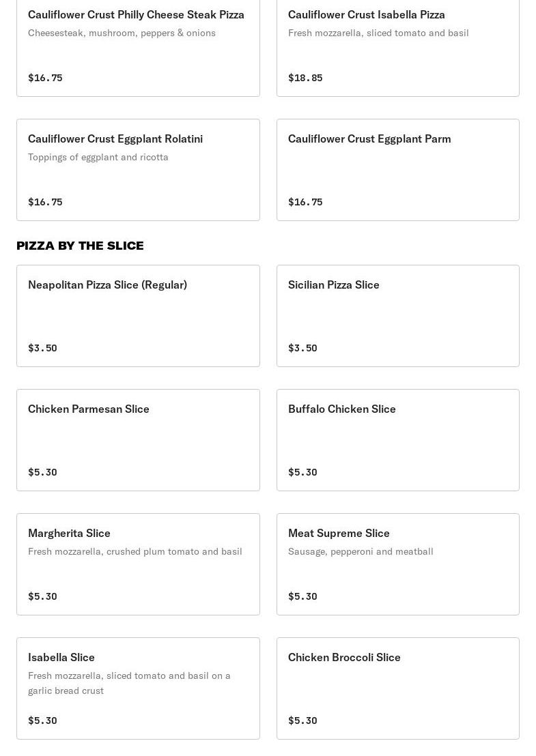This screenshot has height=756, width=536.
Task: Click $3.50 price on Sicilian Slice
Action: coord(302,348)
